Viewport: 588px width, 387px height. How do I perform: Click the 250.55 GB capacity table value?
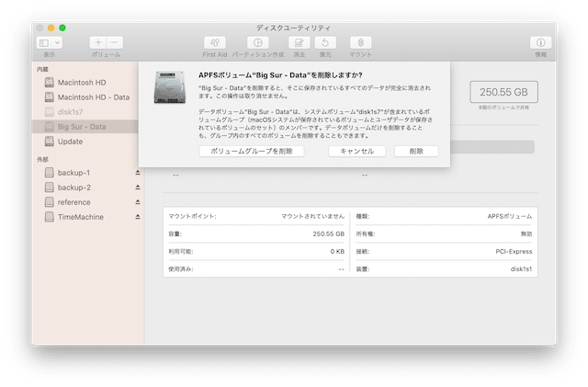tap(329, 233)
